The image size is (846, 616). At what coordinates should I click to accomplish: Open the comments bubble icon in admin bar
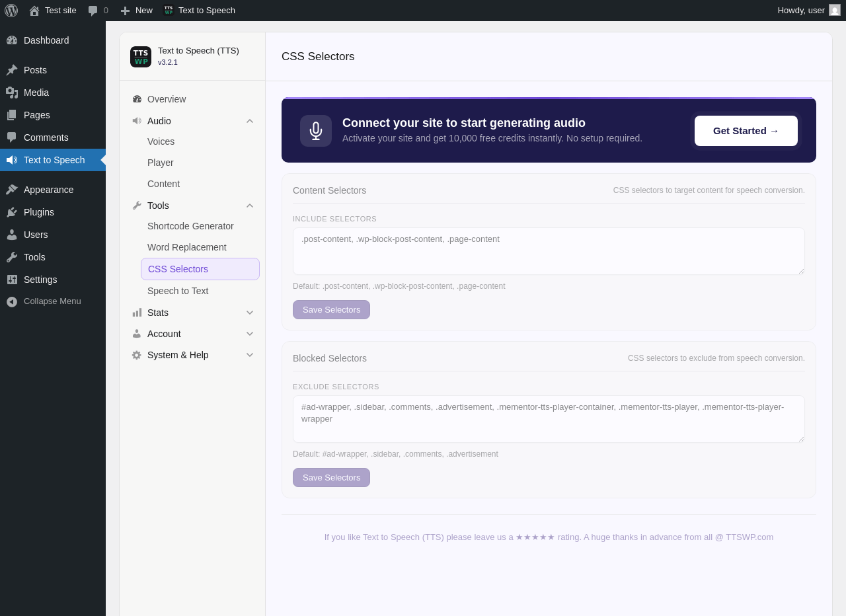93,11
